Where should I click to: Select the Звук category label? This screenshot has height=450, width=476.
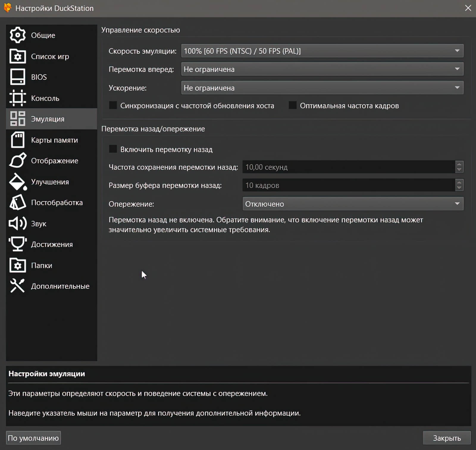pyautogui.click(x=39, y=224)
